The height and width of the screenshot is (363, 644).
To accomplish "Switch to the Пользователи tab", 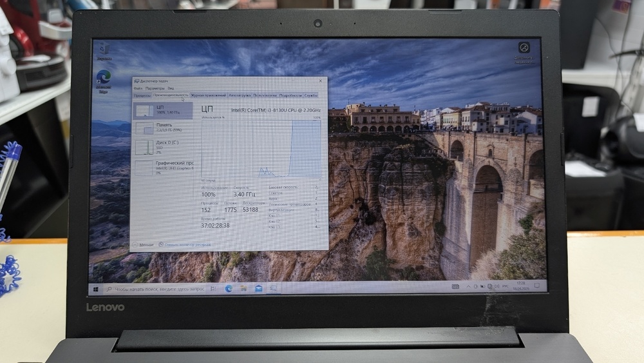I will [x=265, y=95].
